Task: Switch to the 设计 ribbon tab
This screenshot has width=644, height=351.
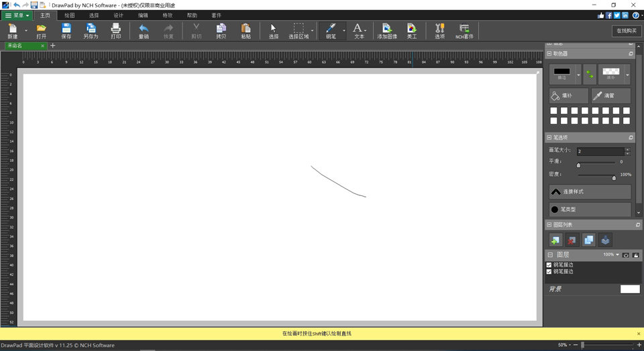Action: (118, 15)
